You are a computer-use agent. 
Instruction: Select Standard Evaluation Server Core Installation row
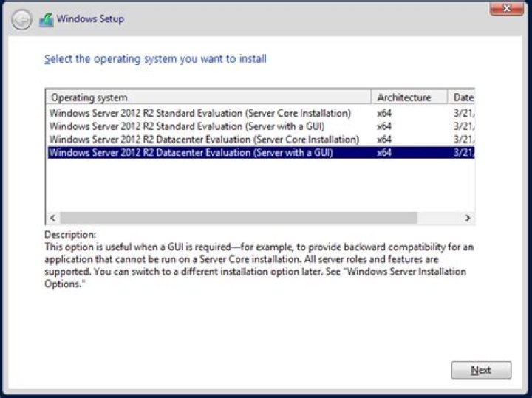coord(261,113)
